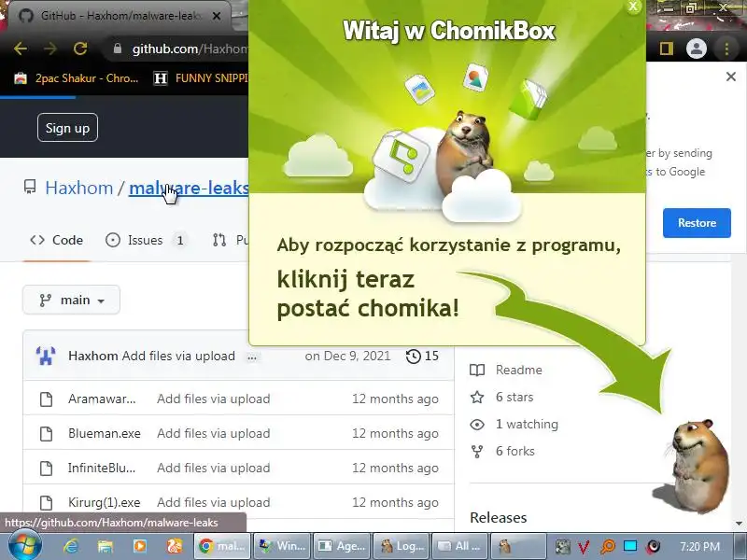Screen dimensions: 747x560
Task: Click the Haxhom commit author avatar
Action: 46,356
